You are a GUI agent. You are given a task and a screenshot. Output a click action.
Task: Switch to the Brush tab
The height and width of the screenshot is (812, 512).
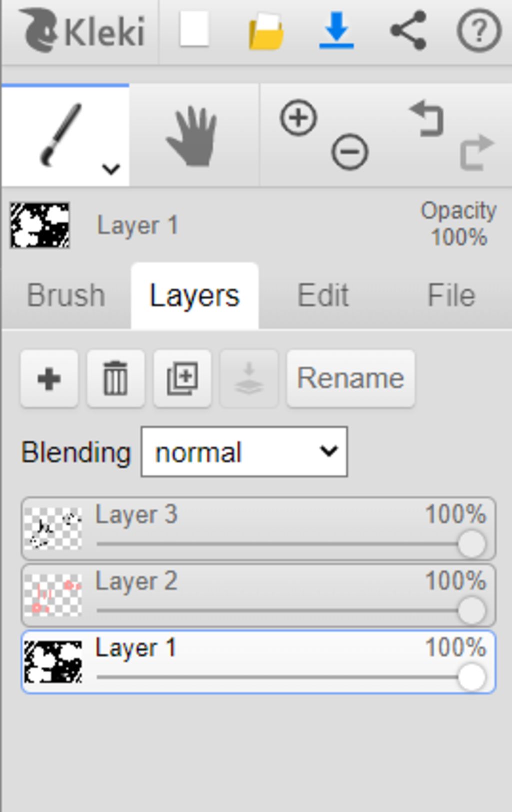(66, 296)
